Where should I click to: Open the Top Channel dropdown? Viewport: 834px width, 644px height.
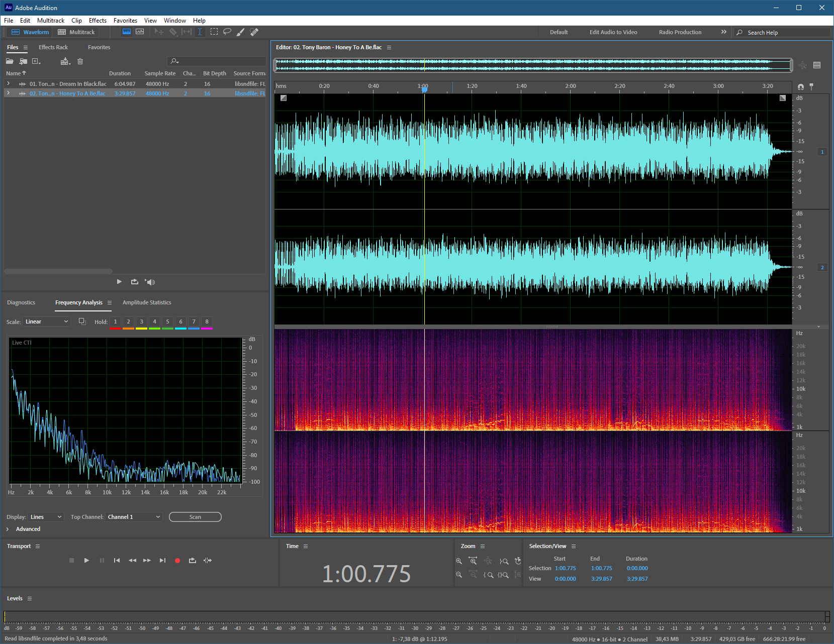click(x=134, y=517)
